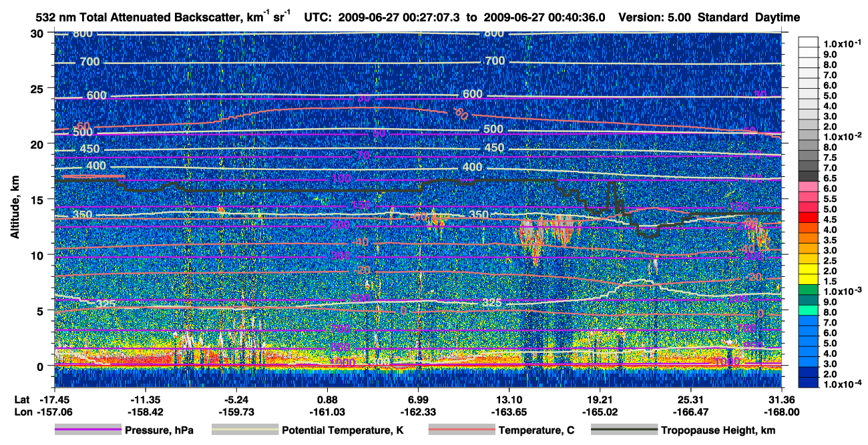Click longitude value -166.47
The height and width of the screenshot is (445, 868).
click(x=691, y=412)
